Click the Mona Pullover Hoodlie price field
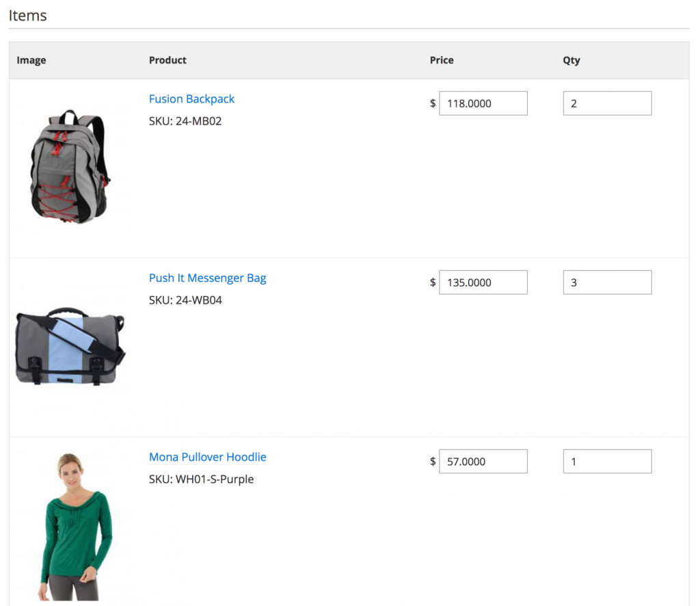Viewport: 700px width, 606px height. (x=483, y=461)
